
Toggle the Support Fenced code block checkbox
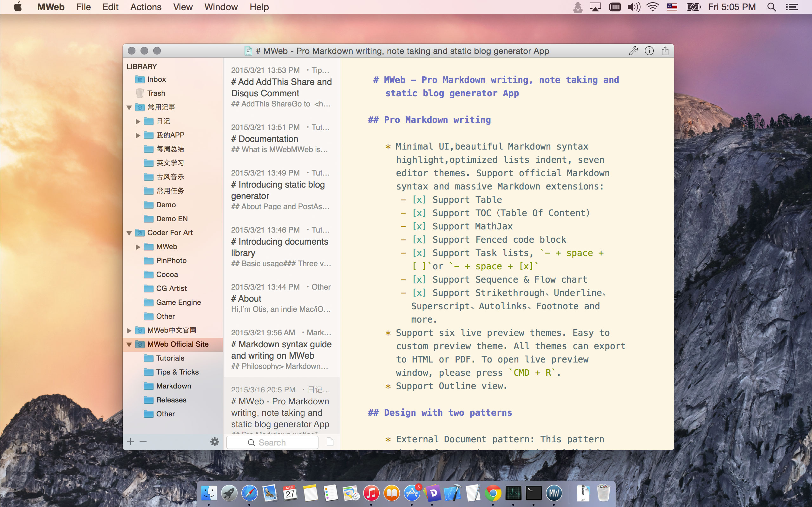point(419,240)
